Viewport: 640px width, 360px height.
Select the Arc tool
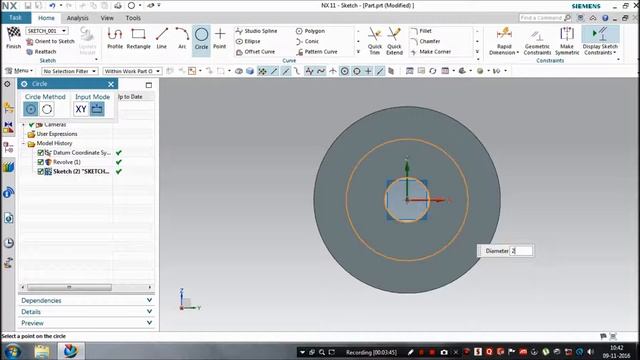click(182, 38)
